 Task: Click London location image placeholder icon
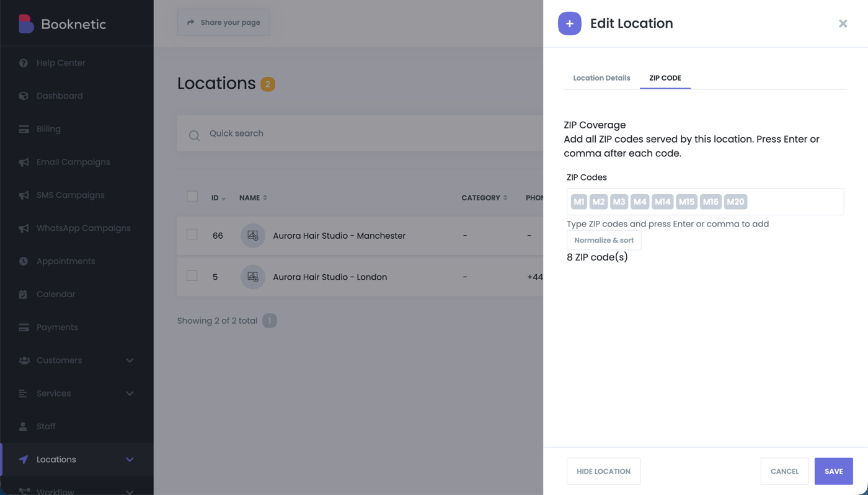pyautogui.click(x=253, y=277)
